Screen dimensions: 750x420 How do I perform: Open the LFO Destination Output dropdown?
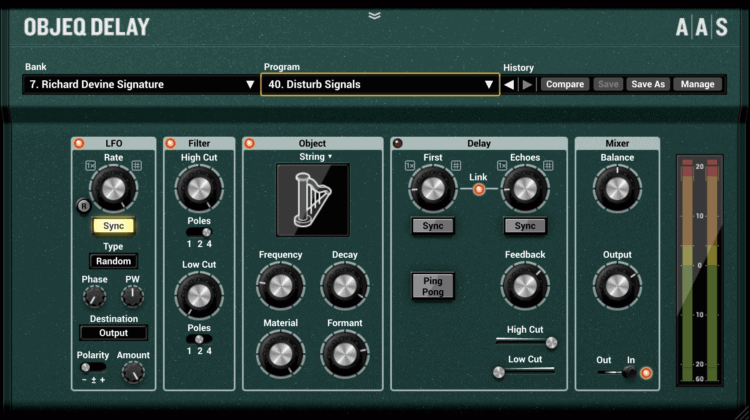(x=113, y=333)
